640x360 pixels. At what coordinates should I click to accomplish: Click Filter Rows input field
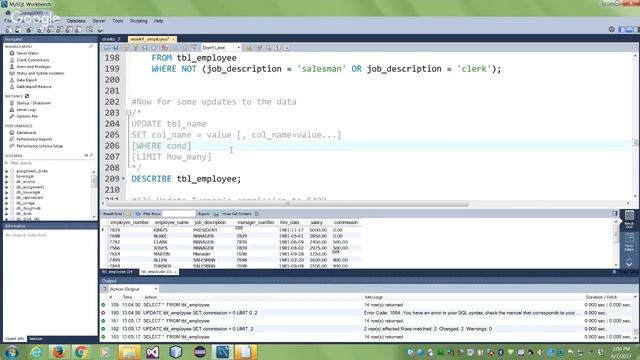179,214
